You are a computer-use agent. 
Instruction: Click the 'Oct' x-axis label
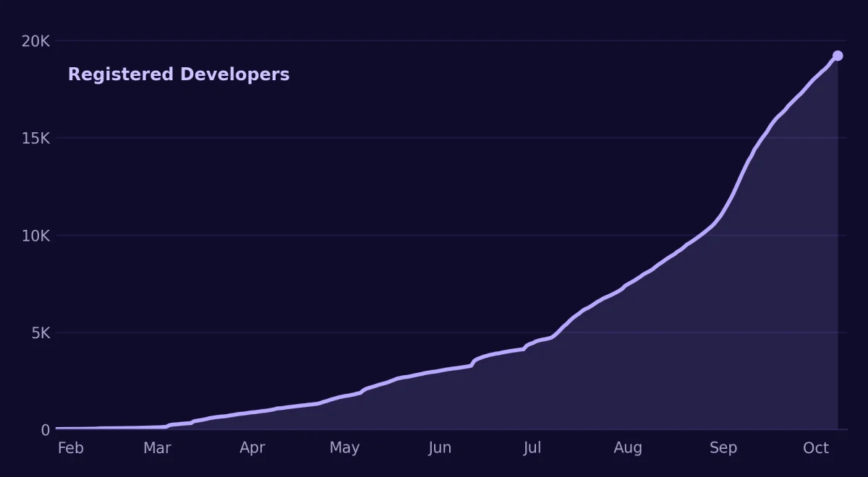point(816,448)
